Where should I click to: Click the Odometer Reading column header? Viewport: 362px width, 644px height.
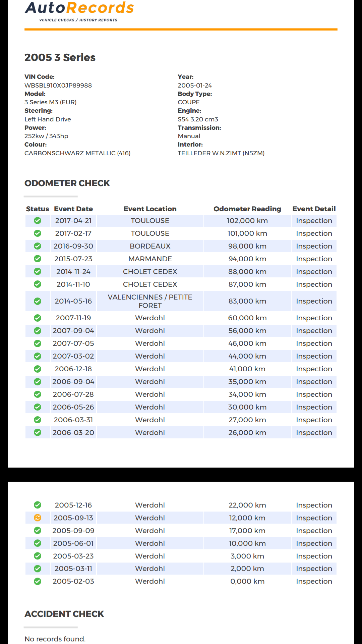click(x=247, y=209)
